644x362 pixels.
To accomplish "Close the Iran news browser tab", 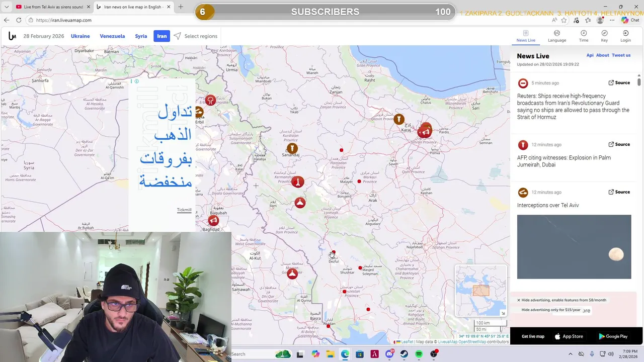I will (168, 7).
